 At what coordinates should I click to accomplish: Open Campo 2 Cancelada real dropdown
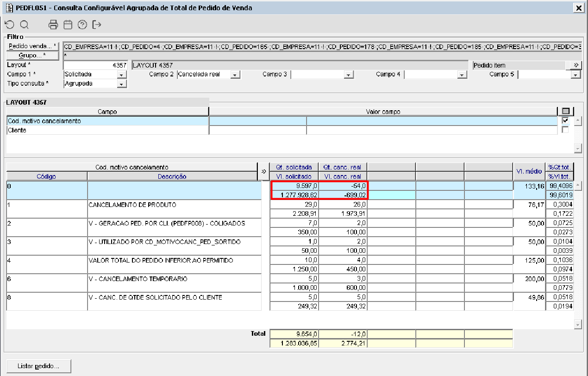[235, 75]
